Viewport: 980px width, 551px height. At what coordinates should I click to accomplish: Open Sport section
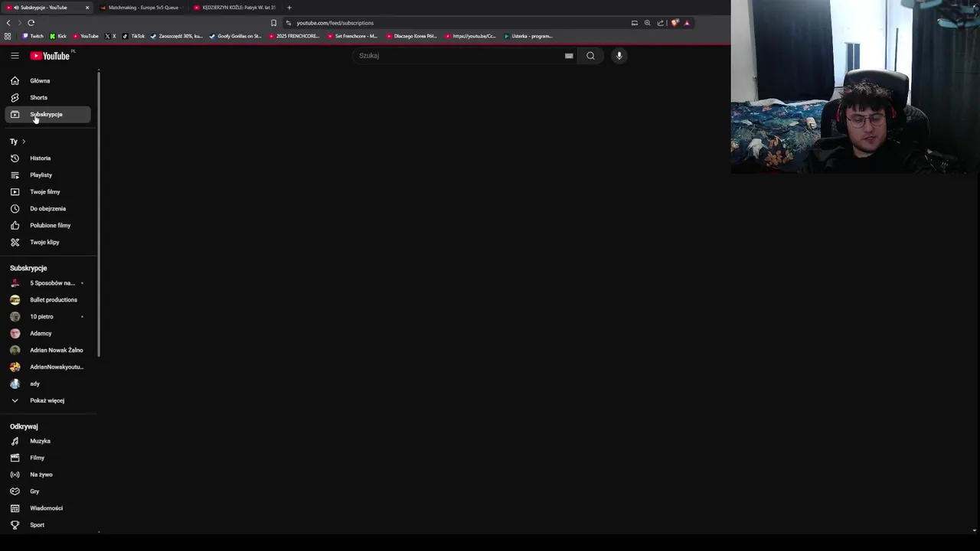coord(47,526)
